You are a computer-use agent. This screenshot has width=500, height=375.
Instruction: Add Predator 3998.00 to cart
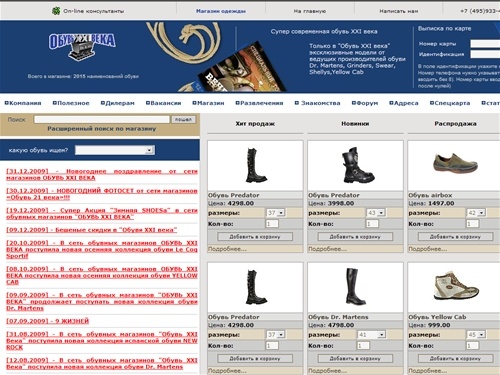pos(355,237)
